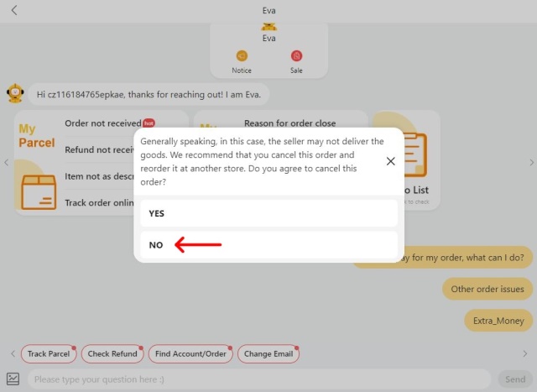Viewport: 537px width, 392px height.
Task: Click Eva's robot avatar icon
Action: click(x=15, y=93)
